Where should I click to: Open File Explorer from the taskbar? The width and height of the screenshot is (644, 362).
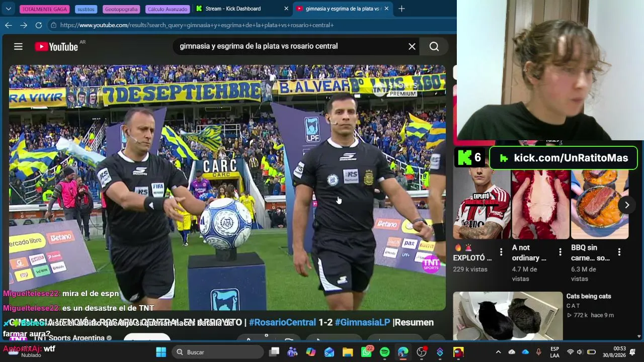[x=348, y=352]
